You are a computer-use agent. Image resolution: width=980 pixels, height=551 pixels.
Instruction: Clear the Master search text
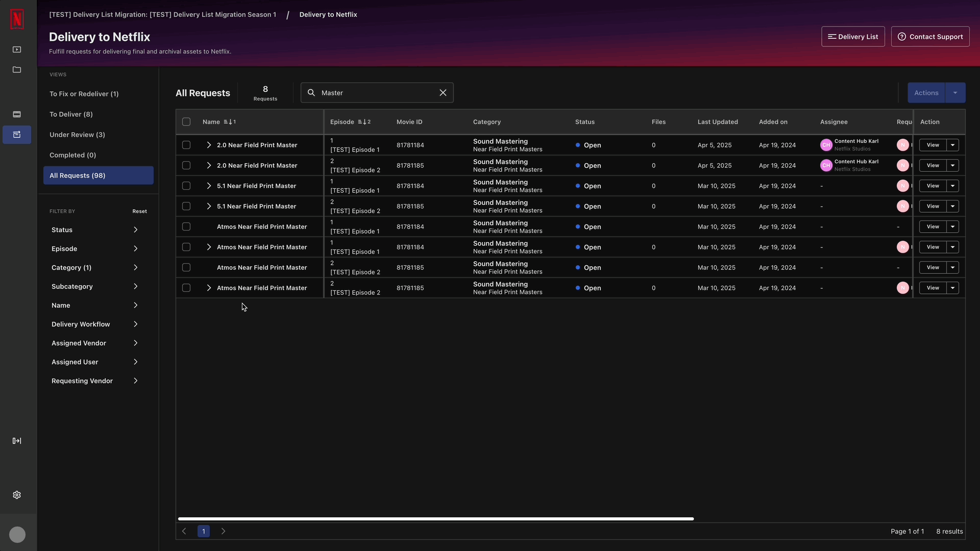pos(443,93)
